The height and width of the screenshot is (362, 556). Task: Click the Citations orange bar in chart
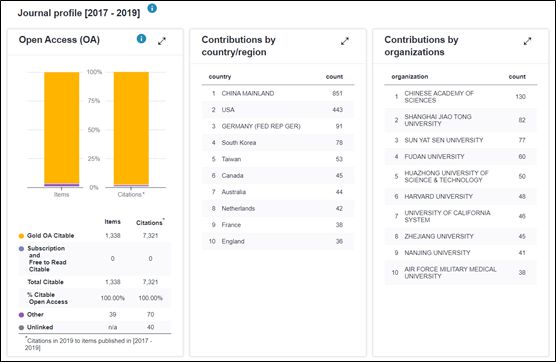point(131,128)
